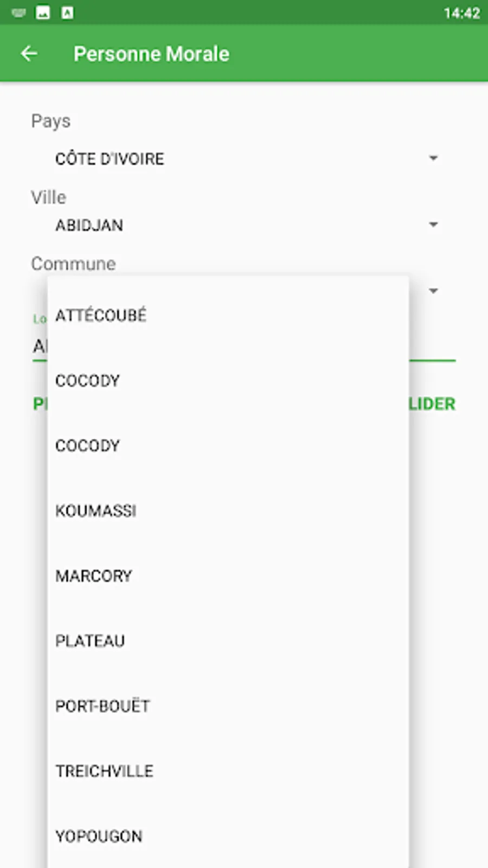488x868 pixels.
Task: Open Ville dropdown via its arrow
Action: tap(433, 225)
